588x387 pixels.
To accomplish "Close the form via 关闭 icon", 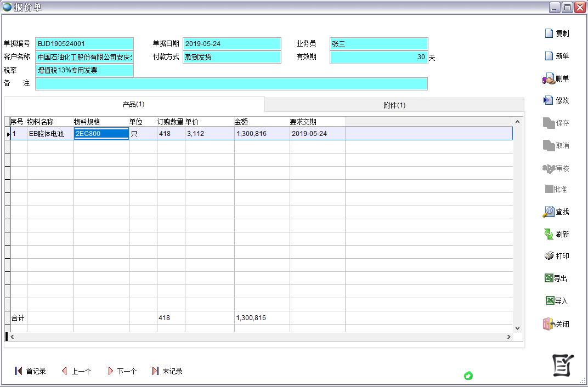I will click(x=549, y=324).
